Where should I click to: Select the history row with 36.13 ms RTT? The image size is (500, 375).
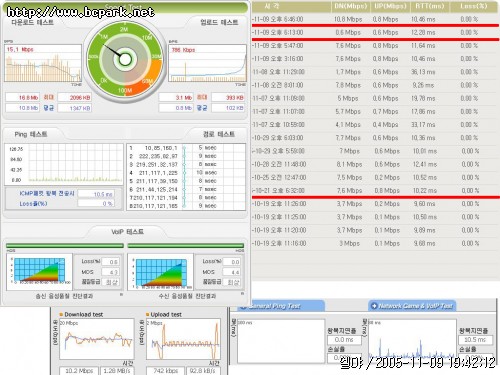pyautogui.click(x=376, y=72)
